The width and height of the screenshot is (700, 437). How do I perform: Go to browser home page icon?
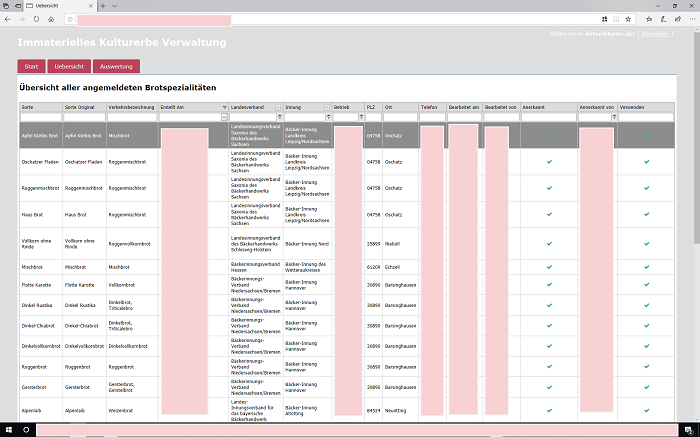click(52, 19)
